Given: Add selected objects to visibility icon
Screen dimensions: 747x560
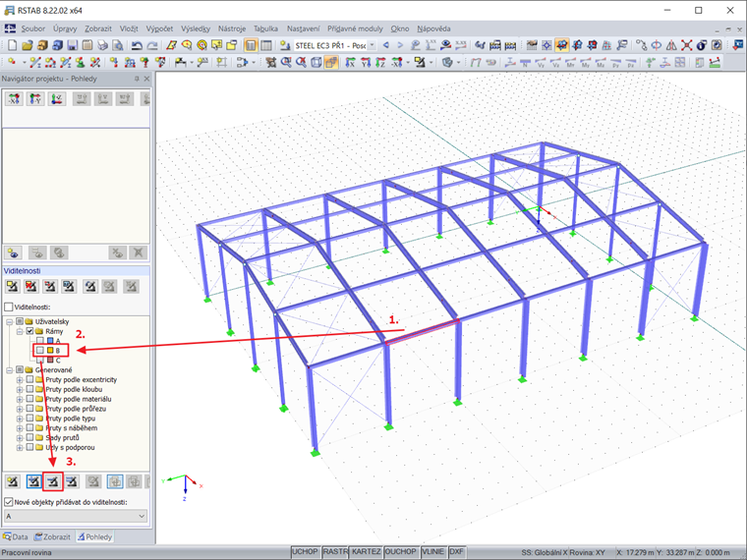Looking at the screenshot, I should 33,481.
